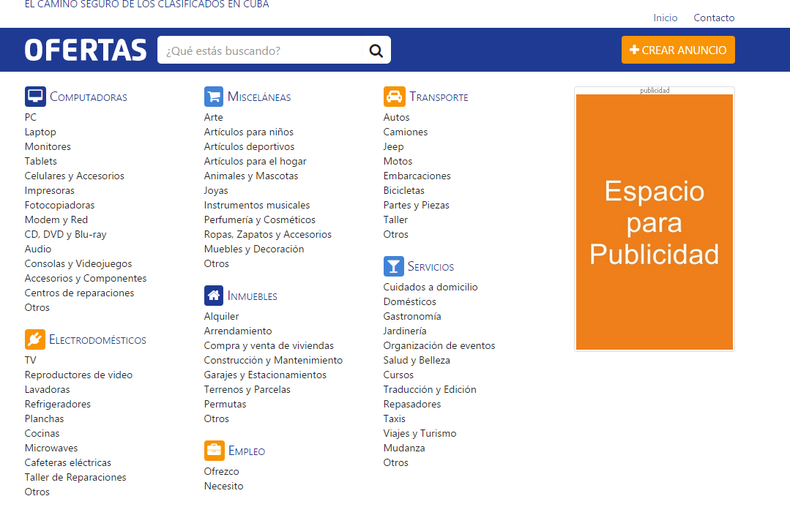Image resolution: width=790 pixels, height=507 pixels.
Task: Click the Servicios cocktail glass icon
Action: coord(393,266)
